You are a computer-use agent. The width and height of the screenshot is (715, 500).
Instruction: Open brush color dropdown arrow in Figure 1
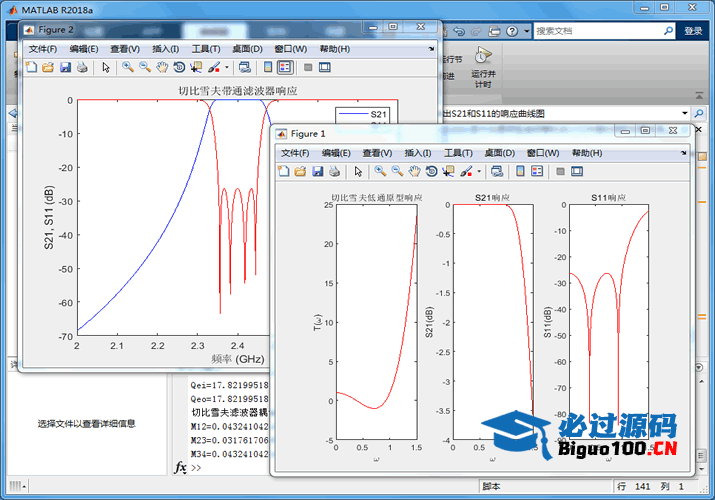click(x=479, y=171)
